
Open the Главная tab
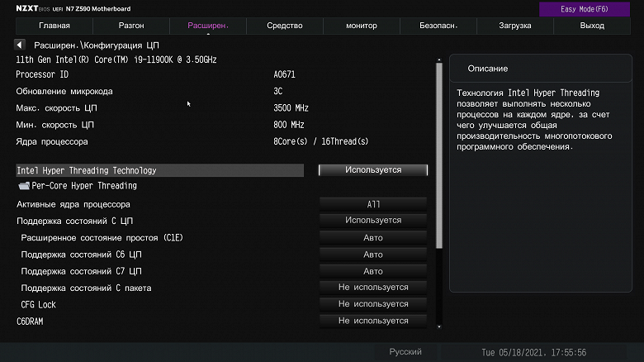(x=54, y=26)
